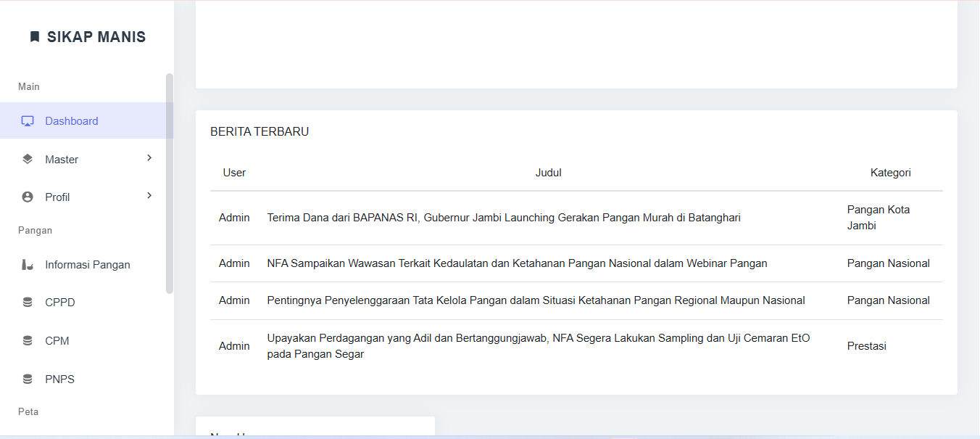Expand the Master menu chevron
980x439 pixels.
click(149, 158)
